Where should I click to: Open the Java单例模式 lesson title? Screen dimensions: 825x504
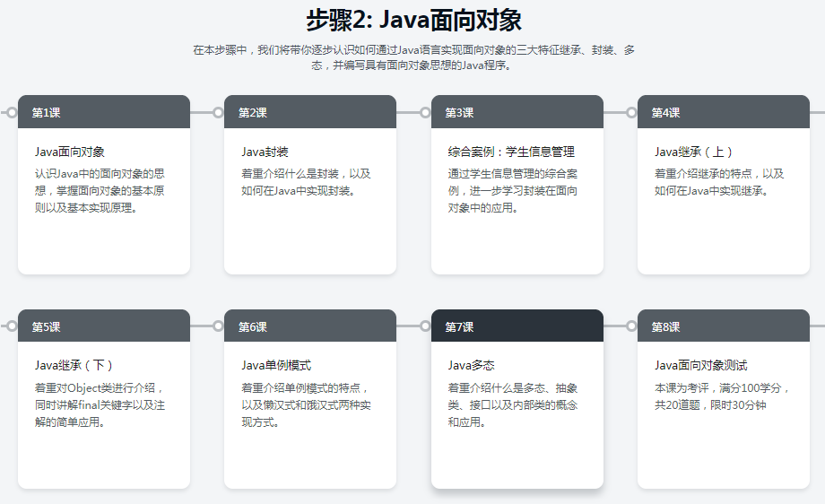(x=276, y=365)
